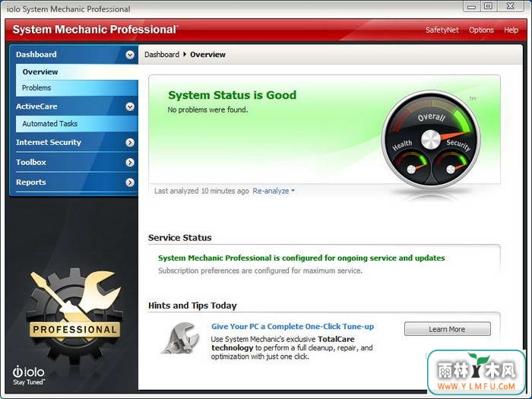This screenshot has width=532, height=399.
Task: Maximize the System Mechanic window
Action: [488, 6]
